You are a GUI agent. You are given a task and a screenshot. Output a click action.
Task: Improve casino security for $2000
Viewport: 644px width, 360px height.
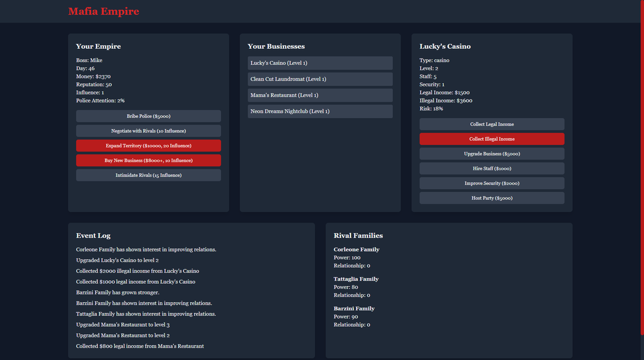pyautogui.click(x=492, y=183)
